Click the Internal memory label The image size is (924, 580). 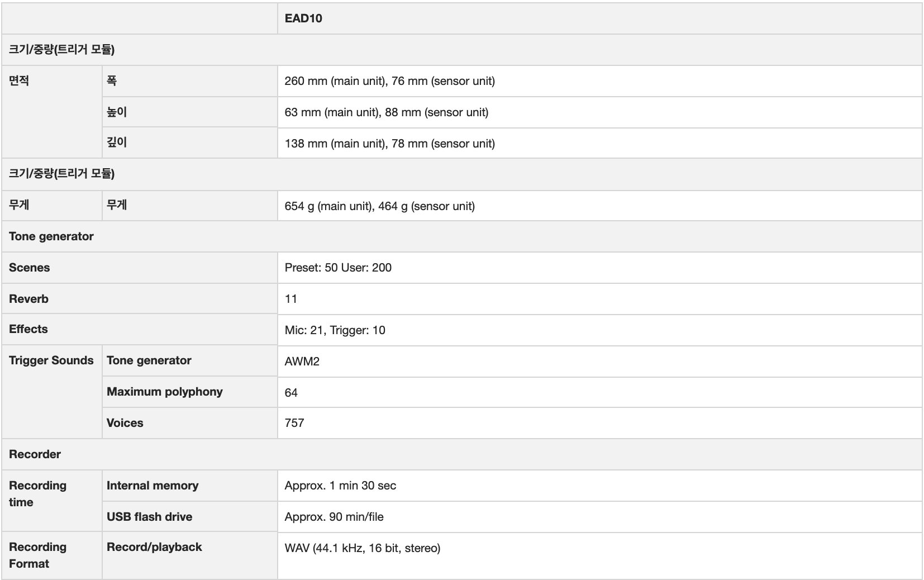tap(153, 486)
